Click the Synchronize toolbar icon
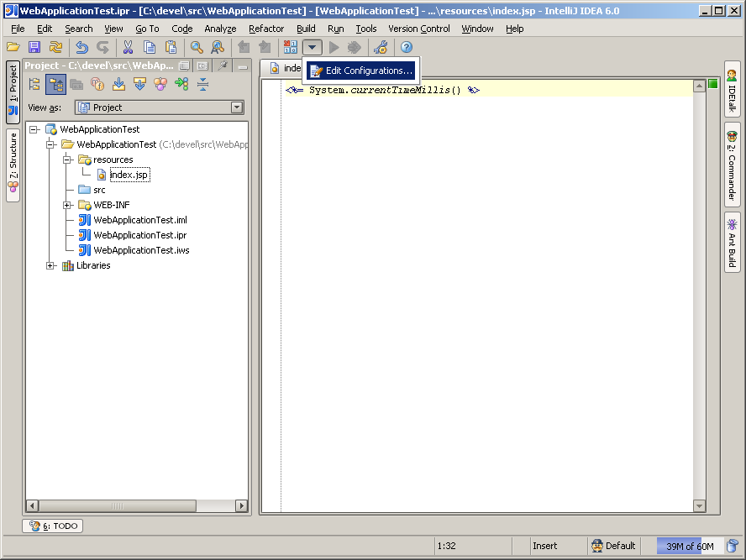 (55, 47)
